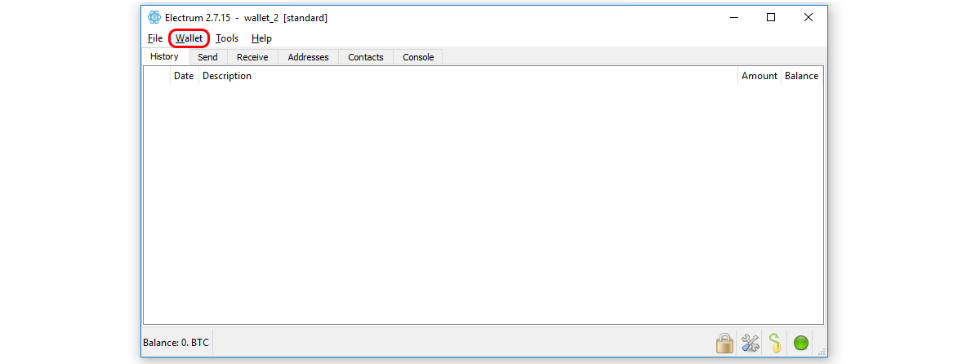This screenshot has width=980, height=364.
Task: Open preferences via the tools icon
Action: click(750, 343)
